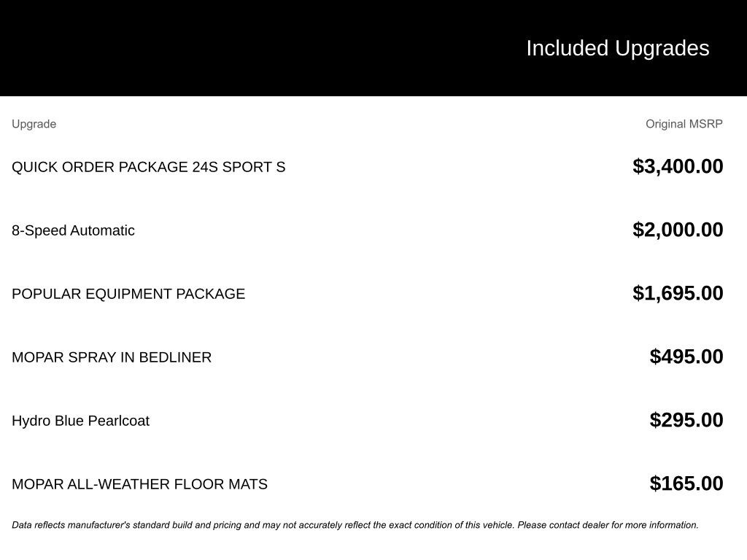Click the Included Upgrades heading

[x=617, y=48]
